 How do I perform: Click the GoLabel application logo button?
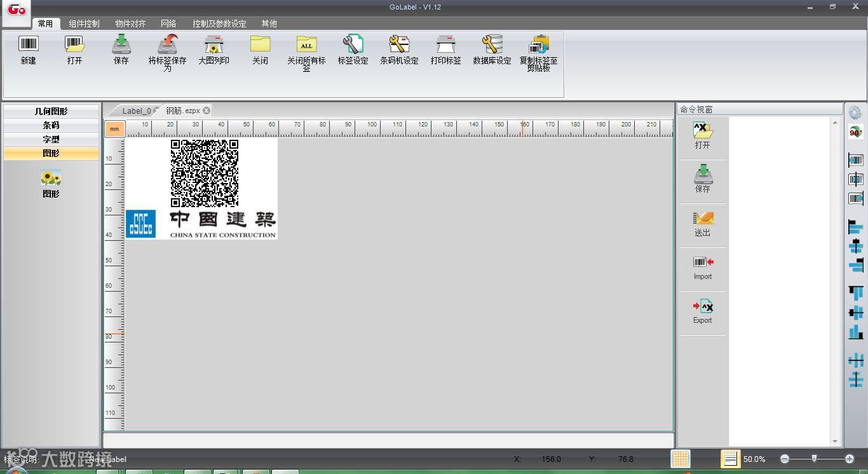[17, 11]
